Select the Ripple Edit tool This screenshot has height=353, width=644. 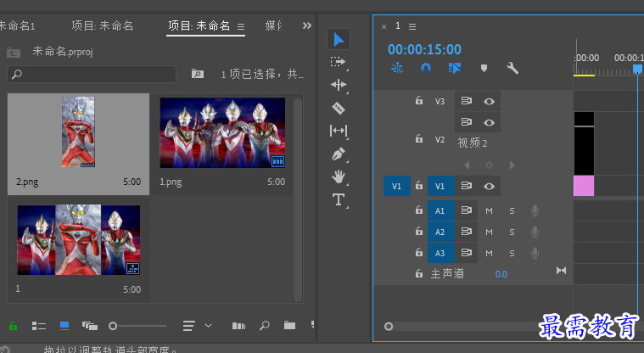point(339,85)
